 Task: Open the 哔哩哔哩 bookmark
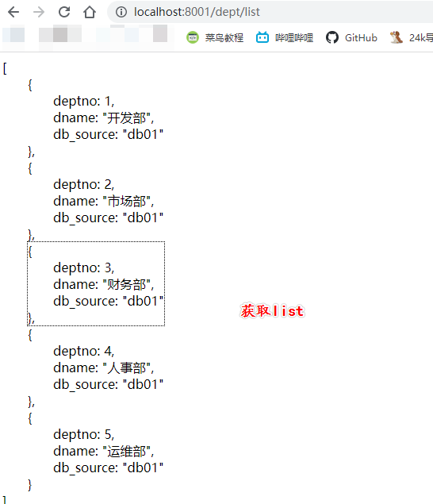point(285,37)
